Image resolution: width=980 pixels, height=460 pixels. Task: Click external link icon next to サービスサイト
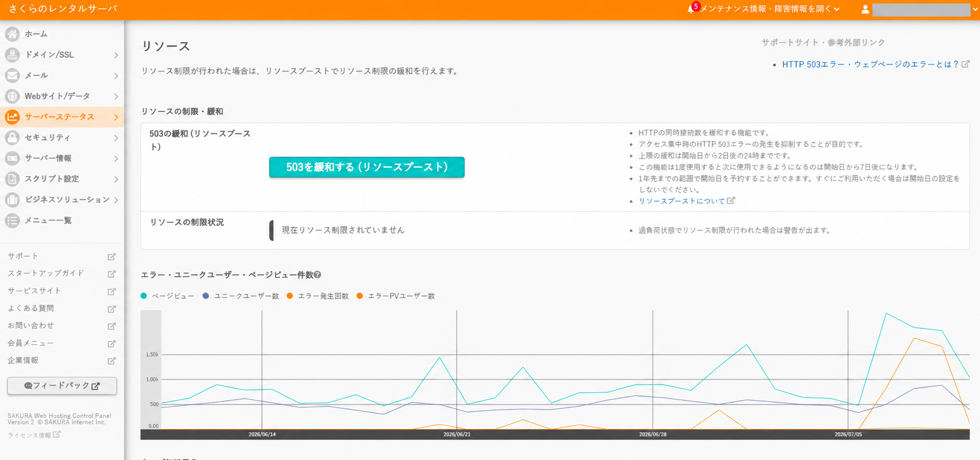coord(111,291)
